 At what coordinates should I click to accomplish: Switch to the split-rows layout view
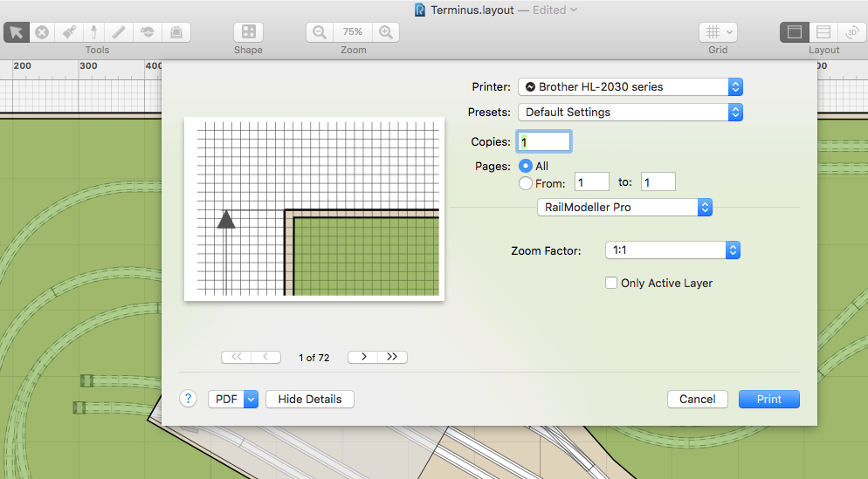pyautogui.click(x=823, y=32)
